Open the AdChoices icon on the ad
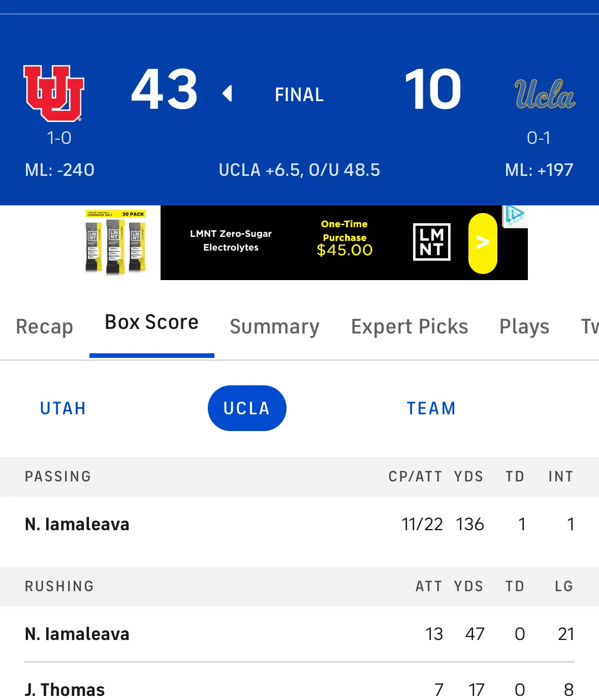This screenshot has width=599, height=700. tap(515, 216)
